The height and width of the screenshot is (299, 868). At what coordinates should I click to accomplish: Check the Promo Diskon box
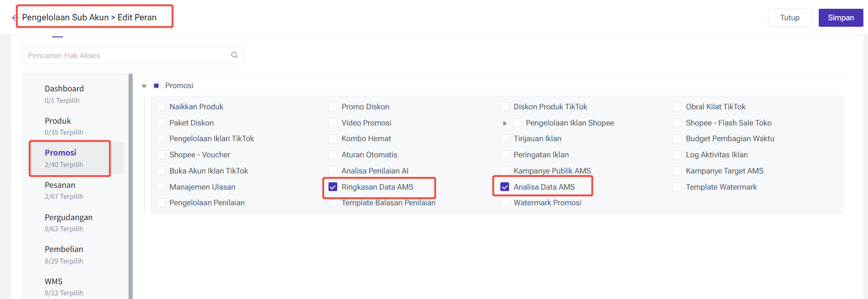click(x=333, y=107)
